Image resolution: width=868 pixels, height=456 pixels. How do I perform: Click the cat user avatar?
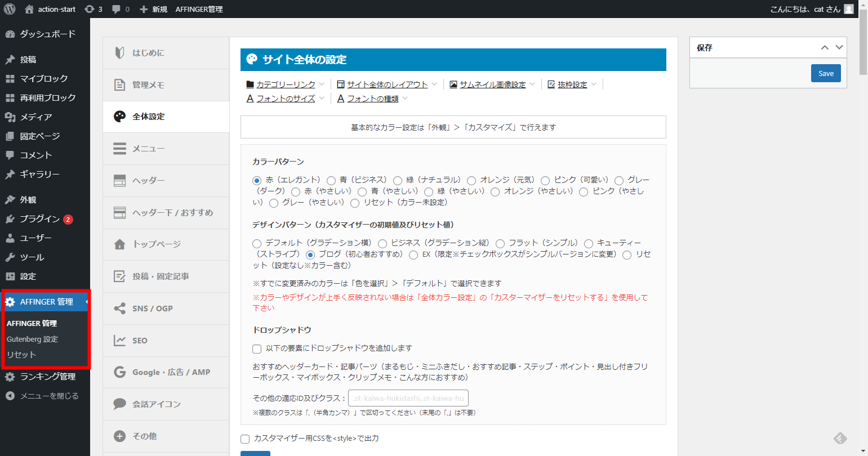click(849, 9)
